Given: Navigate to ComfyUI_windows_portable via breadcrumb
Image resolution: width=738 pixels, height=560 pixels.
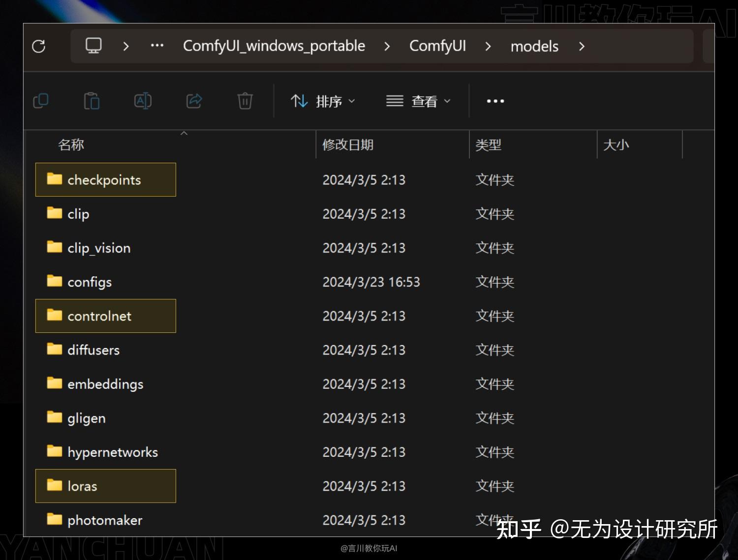Looking at the screenshot, I should [274, 46].
